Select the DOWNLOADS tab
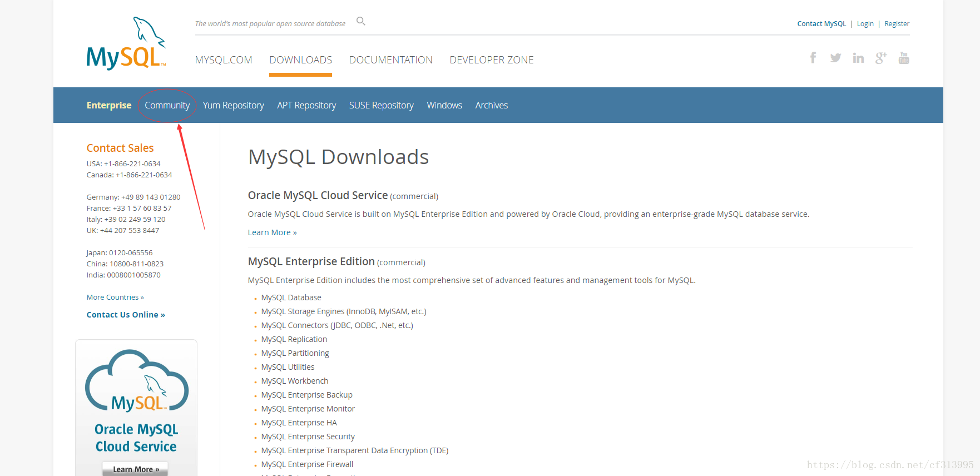 [x=301, y=60]
